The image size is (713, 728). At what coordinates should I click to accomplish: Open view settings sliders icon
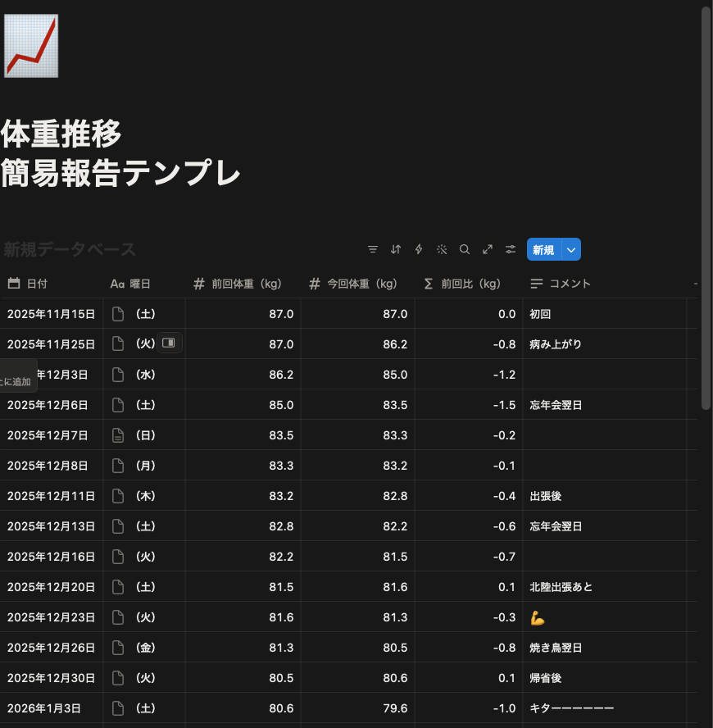click(511, 249)
